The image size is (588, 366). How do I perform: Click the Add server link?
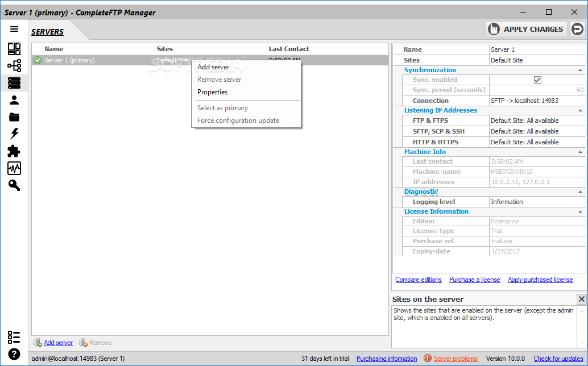pyautogui.click(x=58, y=342)
